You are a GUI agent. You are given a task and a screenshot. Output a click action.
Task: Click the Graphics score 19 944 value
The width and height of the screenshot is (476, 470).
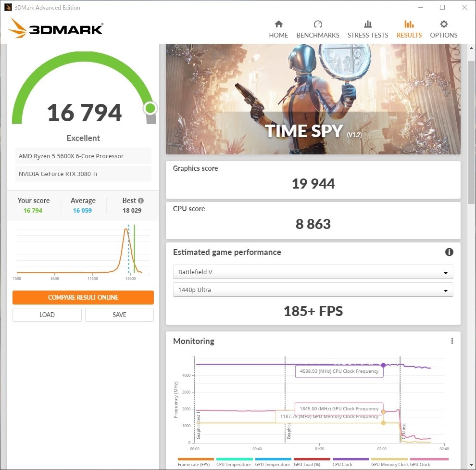pos(313,183)
